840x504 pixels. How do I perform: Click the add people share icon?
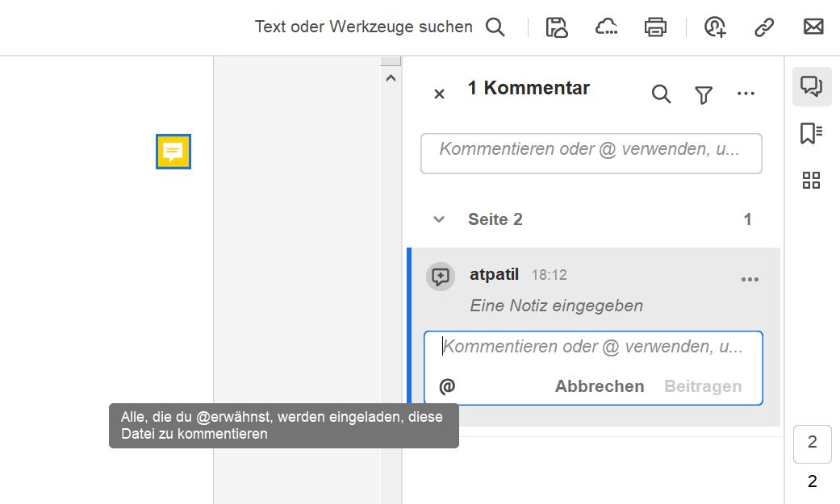click(x=714, y=27)
